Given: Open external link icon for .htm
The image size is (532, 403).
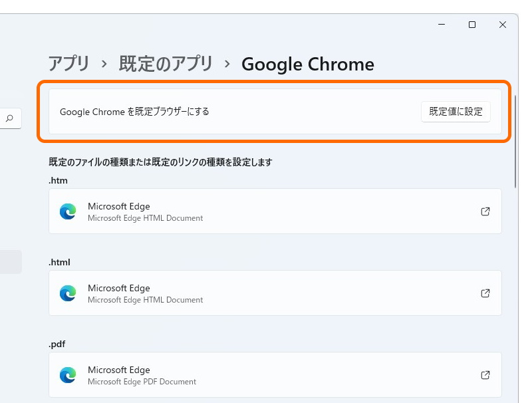Looking at the screenshot, I should point(485,211).
